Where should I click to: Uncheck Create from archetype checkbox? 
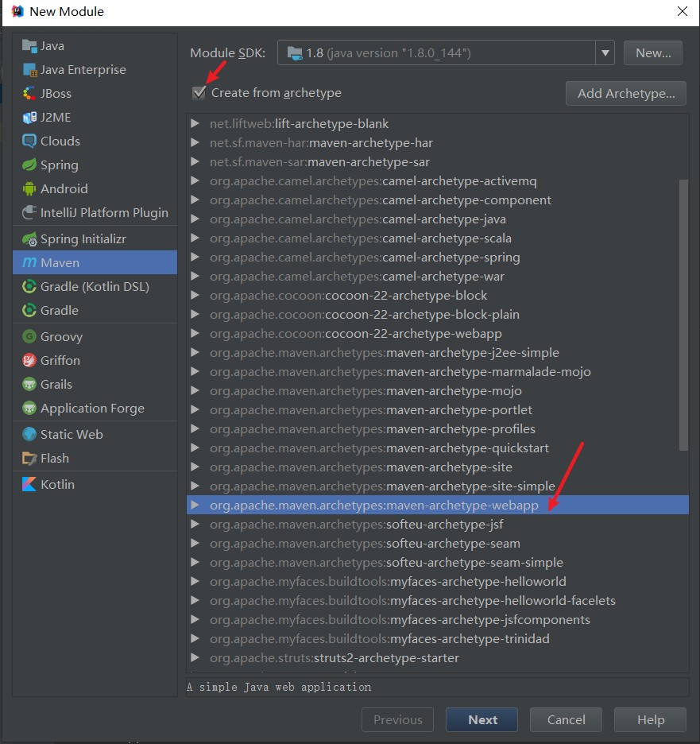point(199,92)
